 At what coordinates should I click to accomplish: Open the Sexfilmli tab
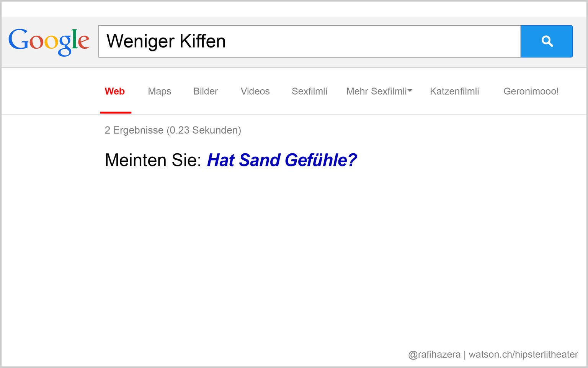[309, 91]
